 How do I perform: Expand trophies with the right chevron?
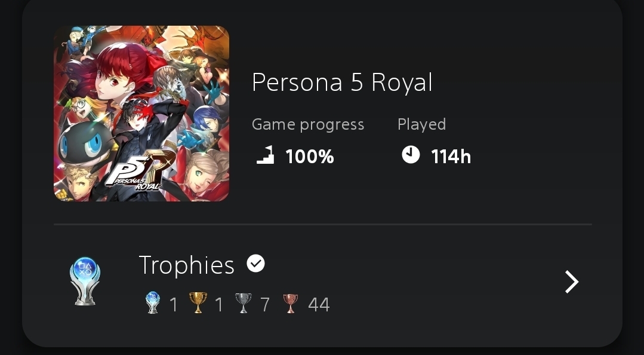pos(571,282)
